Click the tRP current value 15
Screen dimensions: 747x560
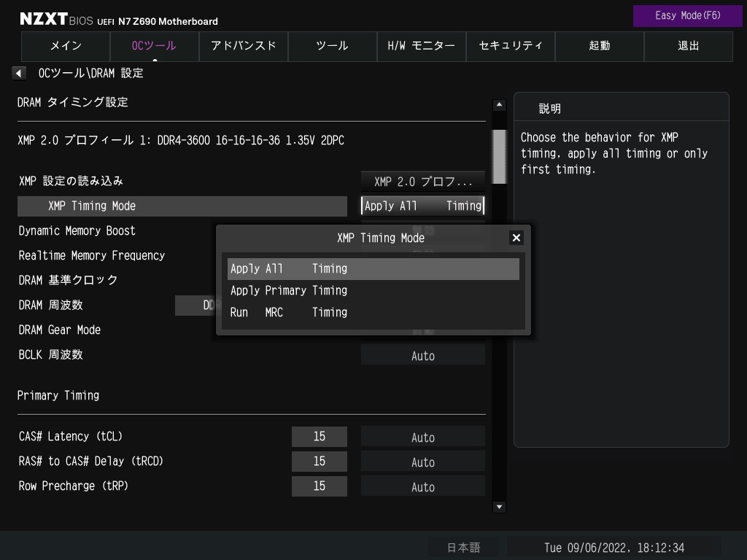320,486
